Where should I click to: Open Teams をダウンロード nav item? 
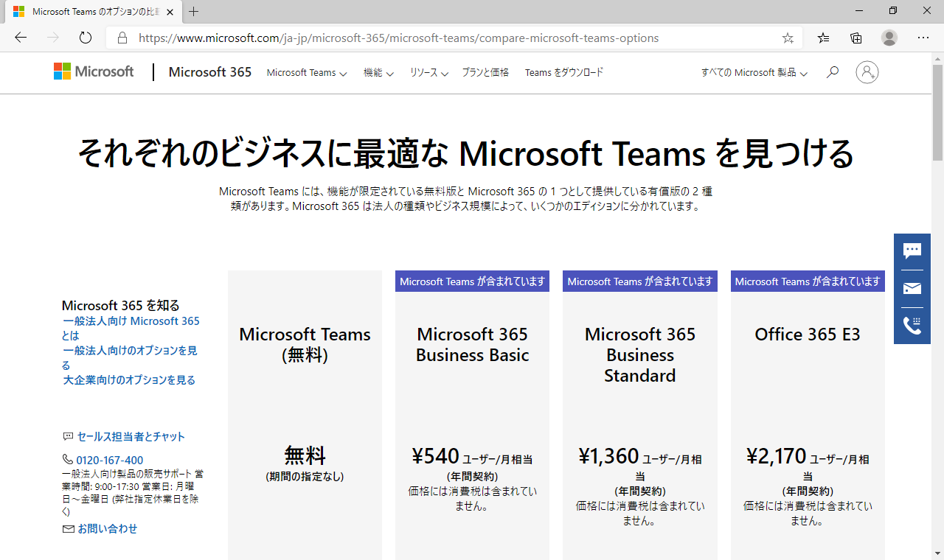pyautogui.click(x=564, y=72)
